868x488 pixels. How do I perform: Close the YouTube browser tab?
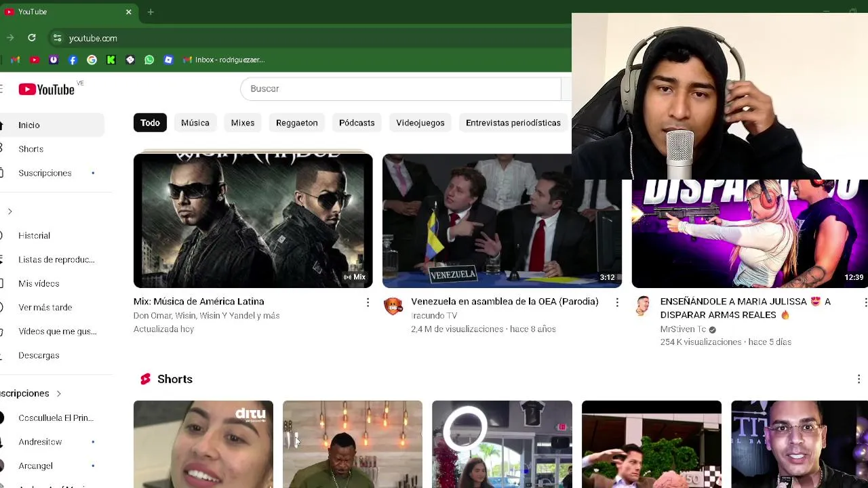click(128, 12)
